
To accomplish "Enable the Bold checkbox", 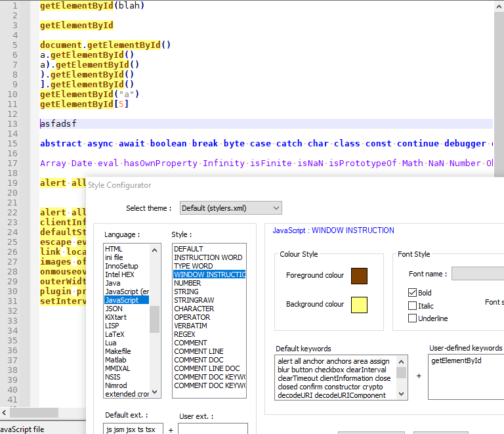I will point(412,293).
